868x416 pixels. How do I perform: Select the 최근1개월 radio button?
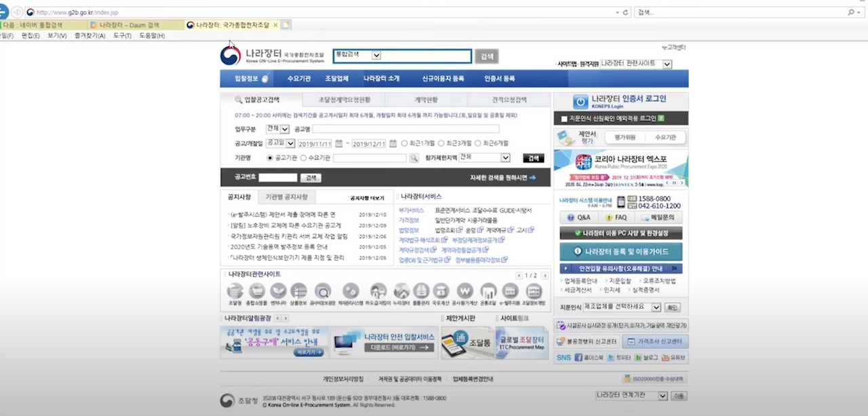405,143
